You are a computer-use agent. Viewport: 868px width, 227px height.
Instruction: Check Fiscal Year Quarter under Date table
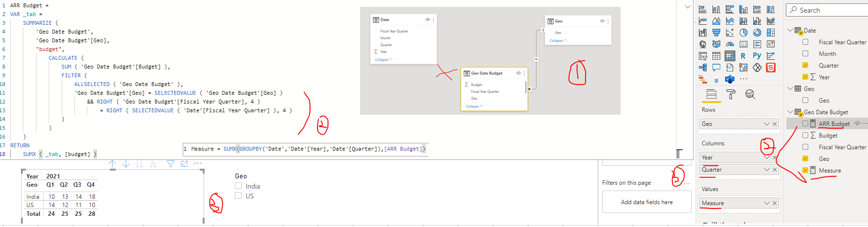[805, 42]
